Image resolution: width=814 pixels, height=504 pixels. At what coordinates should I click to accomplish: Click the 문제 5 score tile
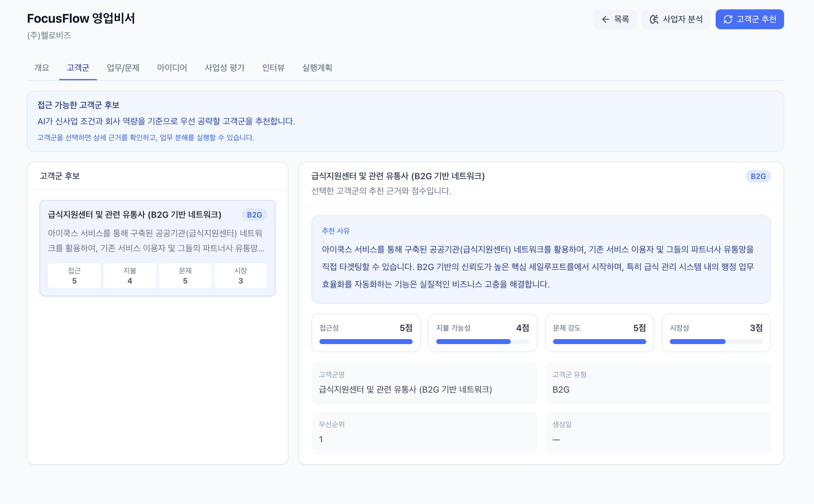click(x=185, y=276)
